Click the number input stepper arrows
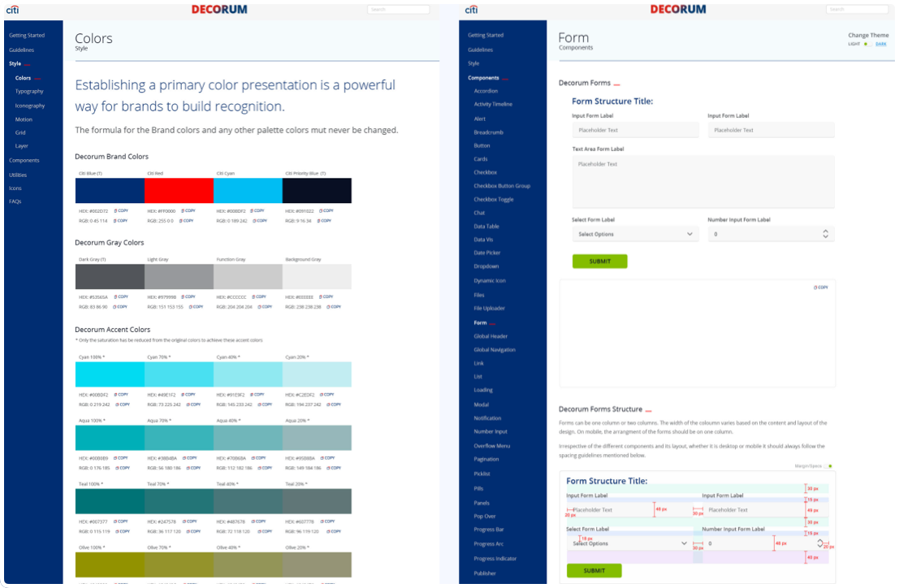Screen dimensions: 899x588 [x=826, y=234]
